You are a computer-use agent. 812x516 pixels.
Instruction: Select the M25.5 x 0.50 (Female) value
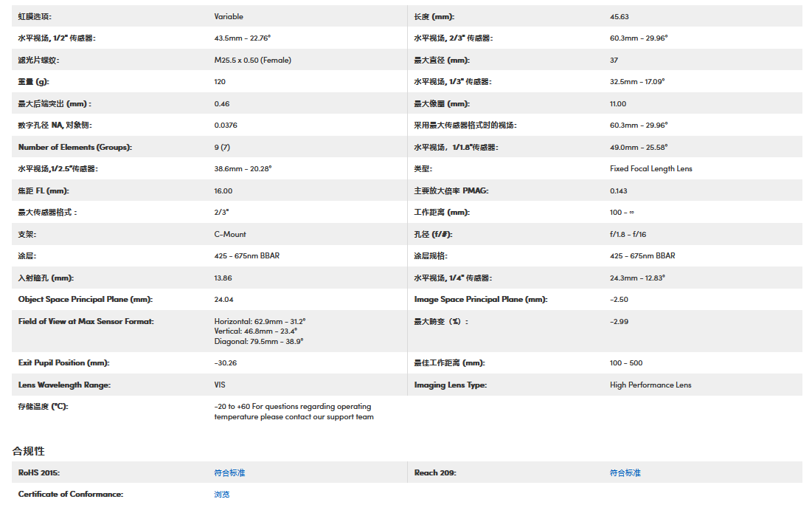(252, 61)
